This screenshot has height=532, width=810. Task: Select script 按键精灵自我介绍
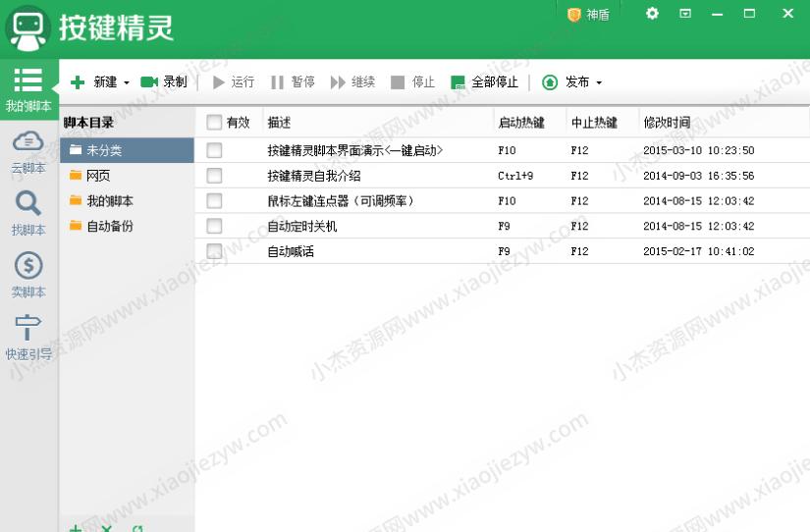tap(313, 176)
